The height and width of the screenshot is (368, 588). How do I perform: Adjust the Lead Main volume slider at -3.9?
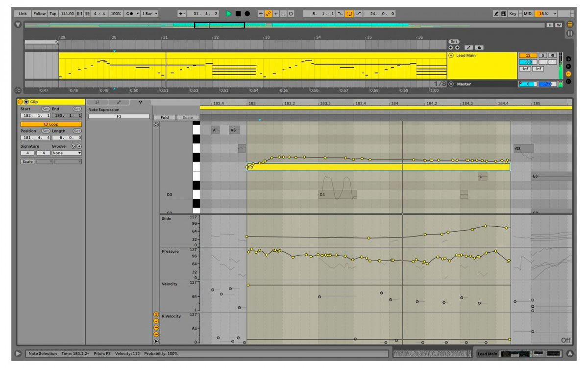tap(528, 62)
